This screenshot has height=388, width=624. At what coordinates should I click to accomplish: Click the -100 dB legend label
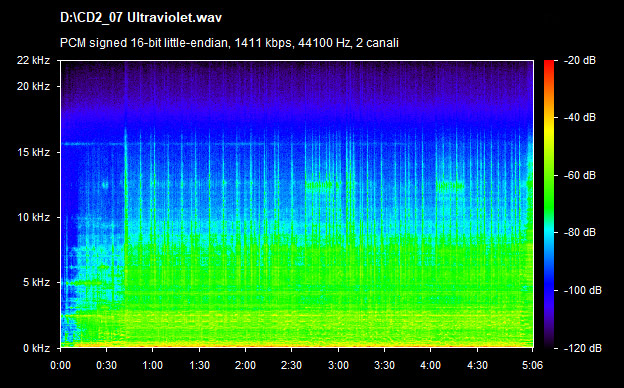582,290
